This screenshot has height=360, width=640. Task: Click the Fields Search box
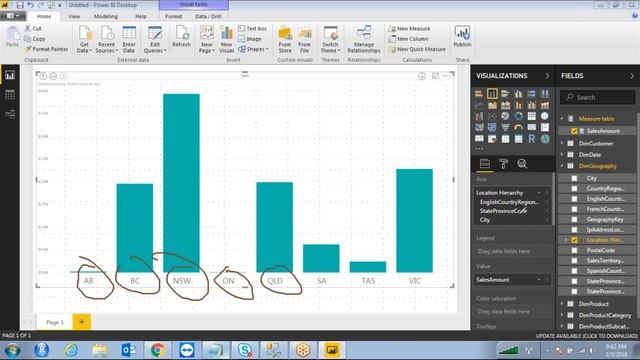(x=598, y=98)
